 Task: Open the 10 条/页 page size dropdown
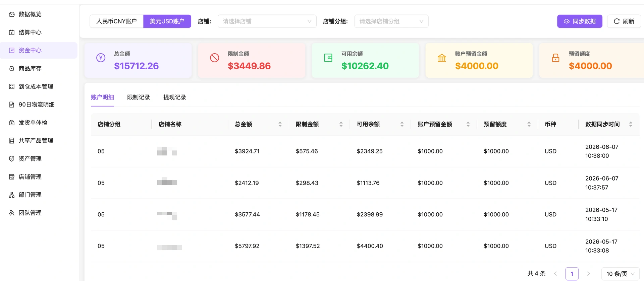point(621,274)
